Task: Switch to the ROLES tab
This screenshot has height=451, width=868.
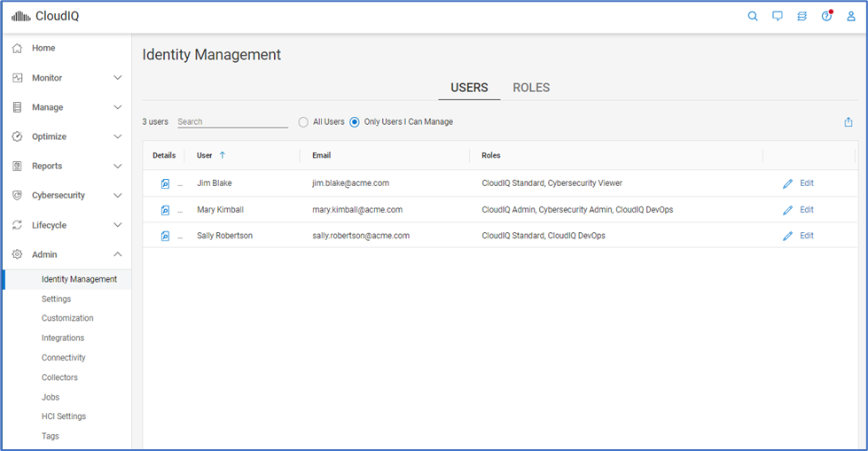Action: point(531,88)
